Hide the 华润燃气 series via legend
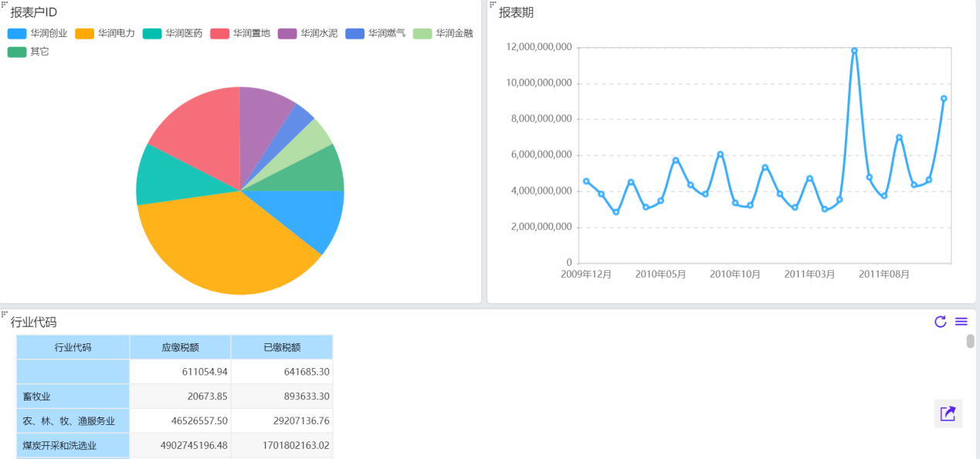Image resolution: width=980 pixels, height=459 pixels. coord(375,34)
